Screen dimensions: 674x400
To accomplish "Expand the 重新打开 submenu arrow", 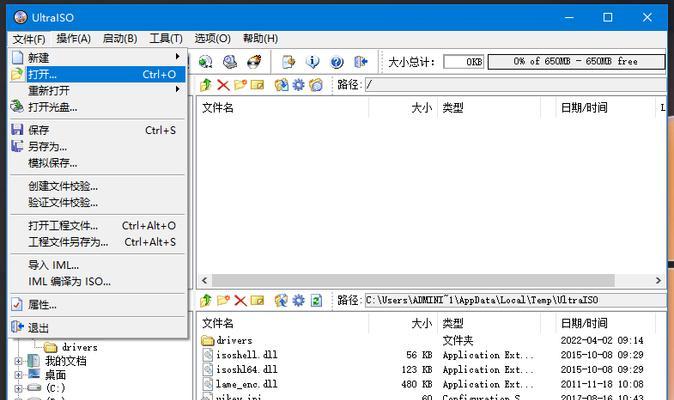I will (x=178, y=89).
